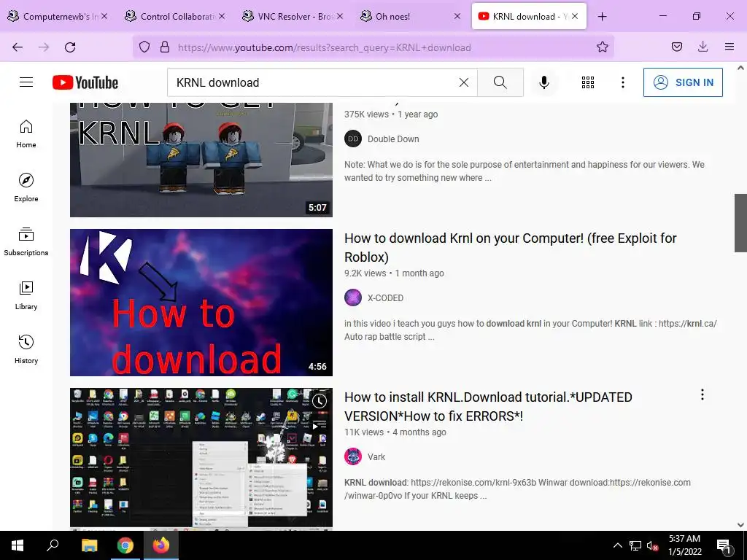Go back with browser back arrow
747x560 pixels.
18,47
